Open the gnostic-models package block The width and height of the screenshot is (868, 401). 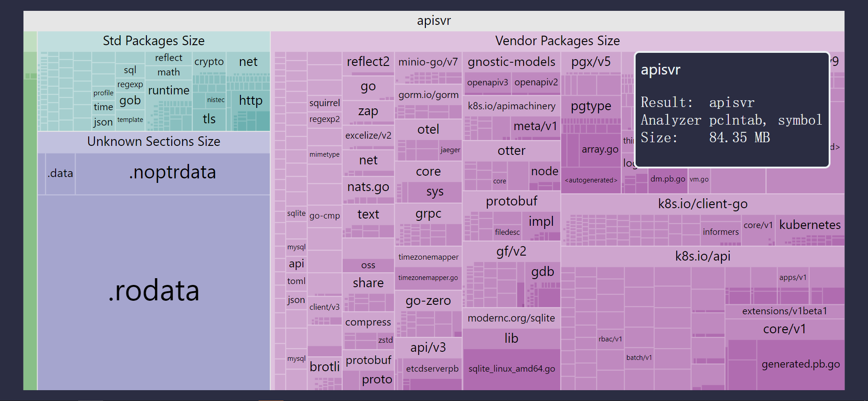tap(511, 62)
